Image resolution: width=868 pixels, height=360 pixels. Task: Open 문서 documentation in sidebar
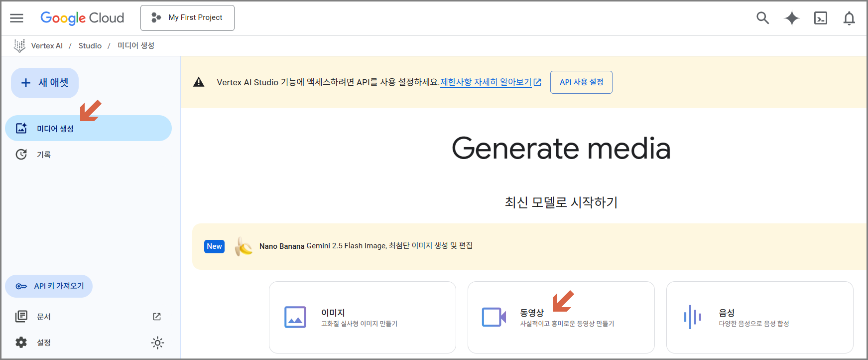(88, 317)
